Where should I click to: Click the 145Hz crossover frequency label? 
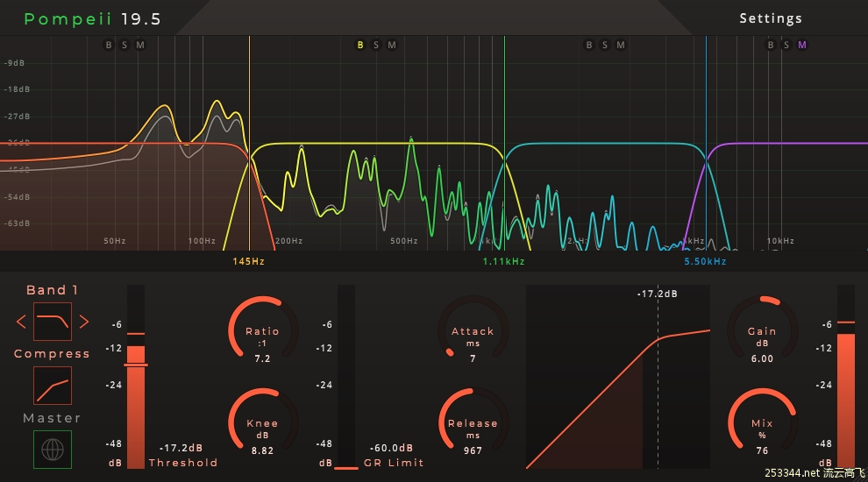pyautogui.click(x=248, y=261)
